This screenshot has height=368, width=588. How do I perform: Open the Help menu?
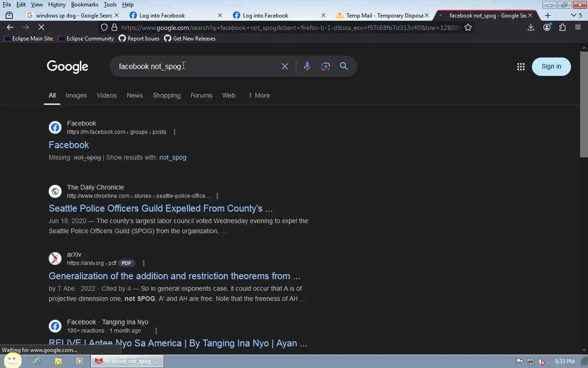128,5
